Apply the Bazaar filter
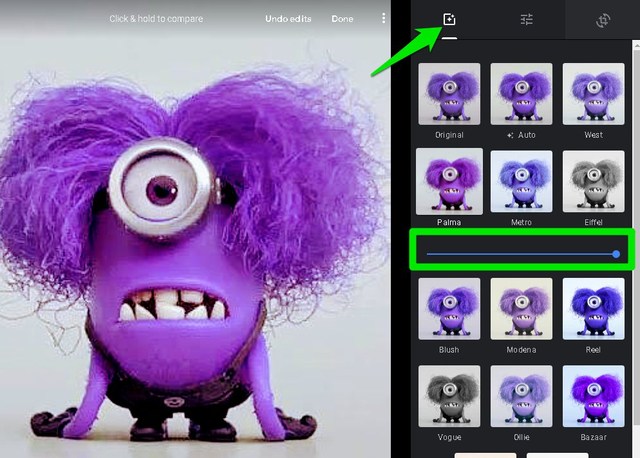Image resolution: width=640 pixels, height=458 pixels. [x=593, y=396]
